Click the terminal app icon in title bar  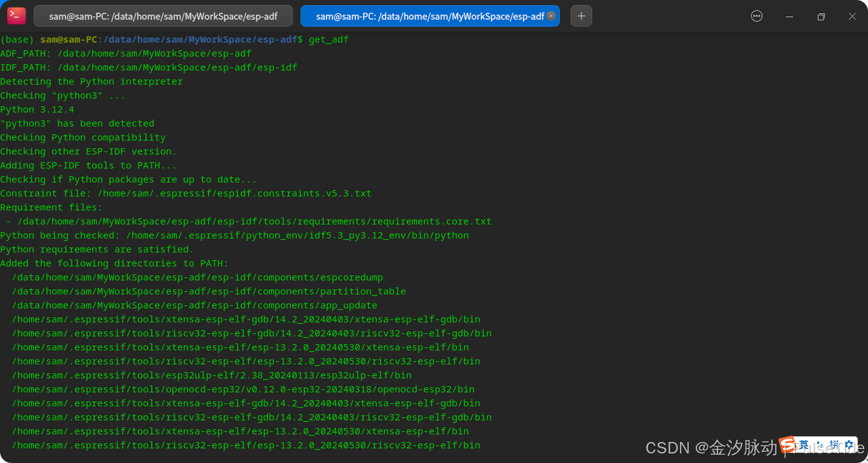pyautogui.click(x=17, y=16)
